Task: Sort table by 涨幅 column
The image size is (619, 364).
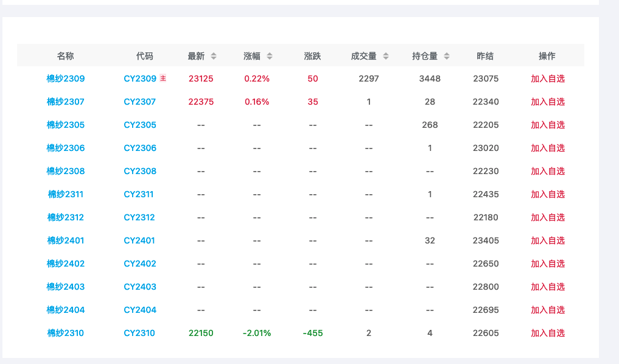Action: pyautogui.click(x=269, y=56)
